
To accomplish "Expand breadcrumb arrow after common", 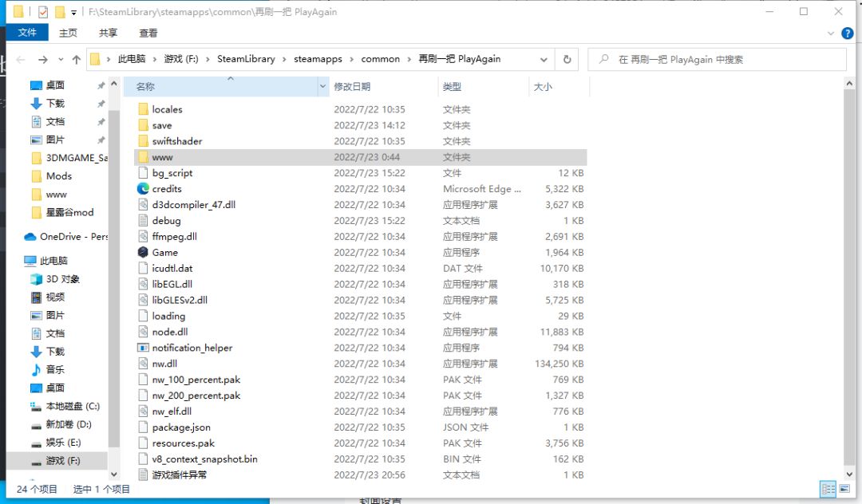I will [409, 59].
